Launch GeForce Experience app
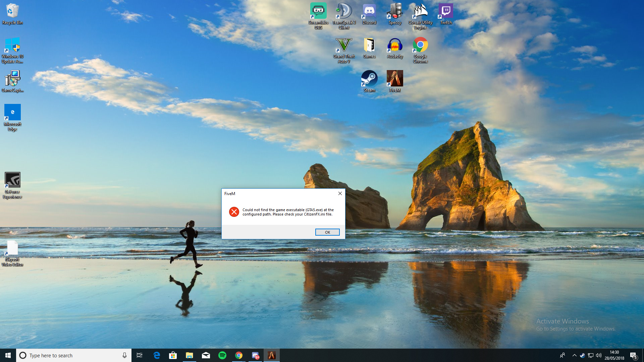The image size is (644, 362). tap(12, 180)
